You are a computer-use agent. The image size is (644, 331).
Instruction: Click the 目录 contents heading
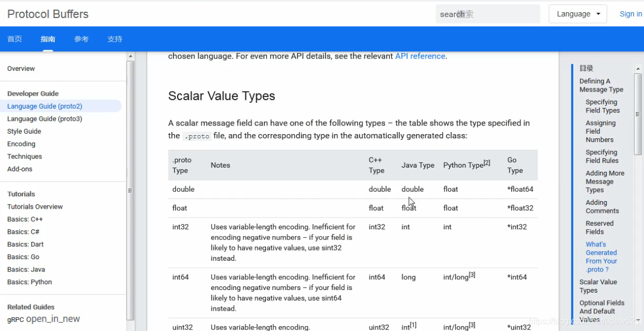pyautogui.click(x=586, y=68)
